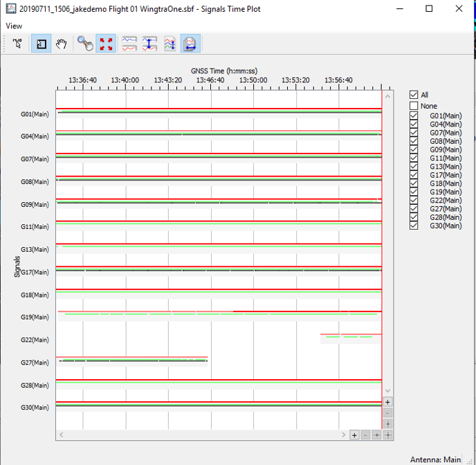
Task: Click the horizontal scrollbar right arrow
Action: pyautogui.click(x=344, y=435)
